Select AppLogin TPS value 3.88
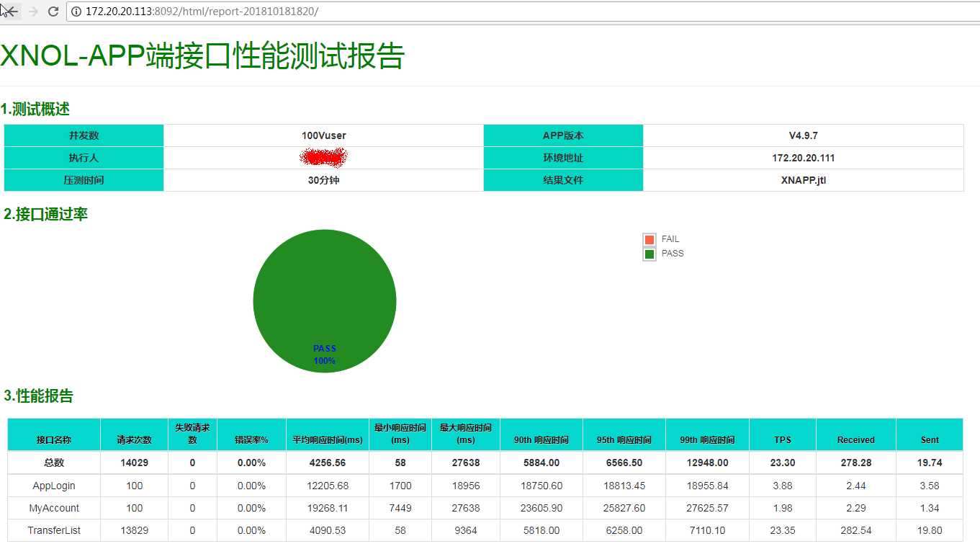 tap(783, 486)
